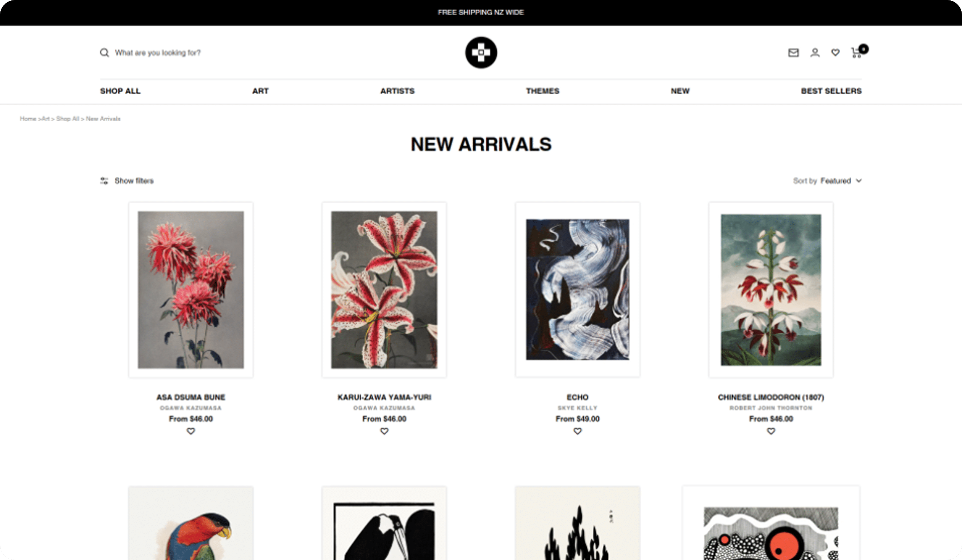The height and width of the screenshot is (560, 962).
Task: Toggle wishlist heart for Karui-Zawa Yama-Yuri
Action: (384, 431)
